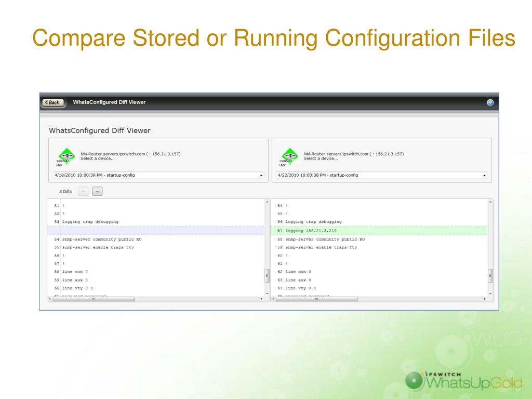Click right pane 'Select a device...' link
532x399 pixels.
click(321, 159)
